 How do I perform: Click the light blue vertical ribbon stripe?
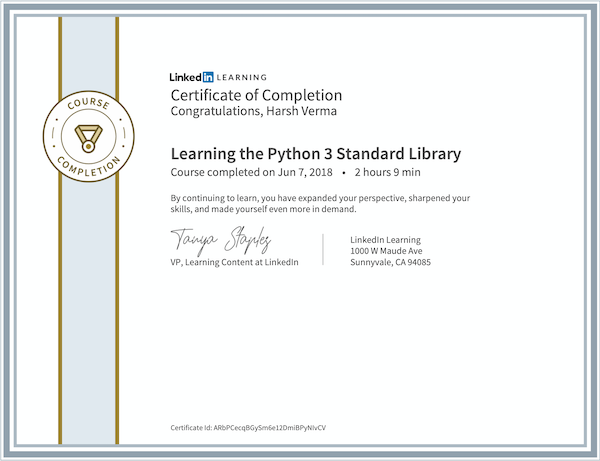[88, 300]
